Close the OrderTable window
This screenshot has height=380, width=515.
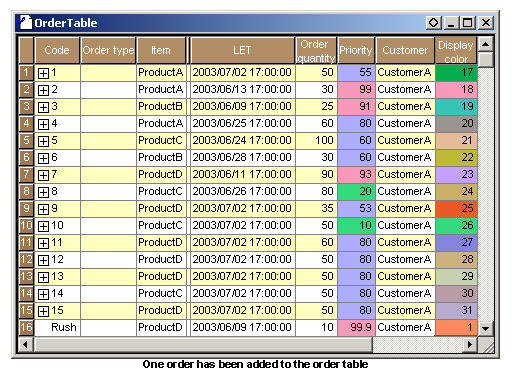(x=486, y=23)
